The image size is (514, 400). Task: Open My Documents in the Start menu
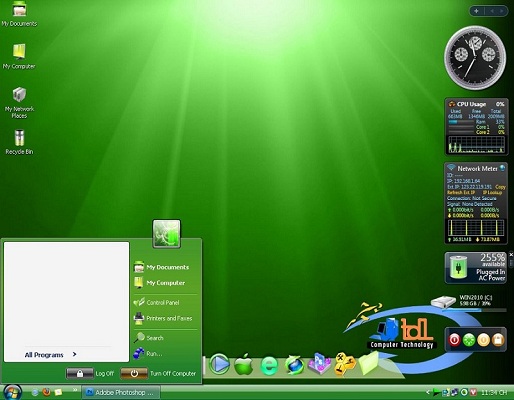(x=161, y=267)
